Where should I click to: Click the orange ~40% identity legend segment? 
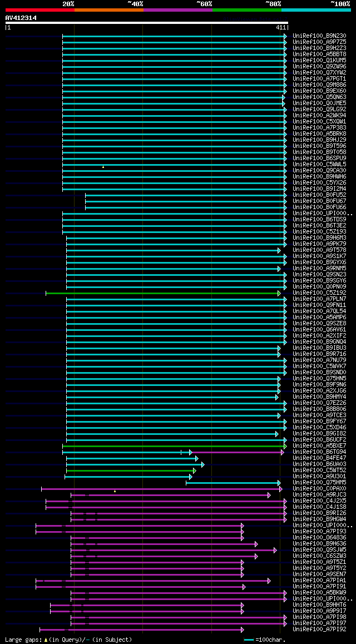109,10
